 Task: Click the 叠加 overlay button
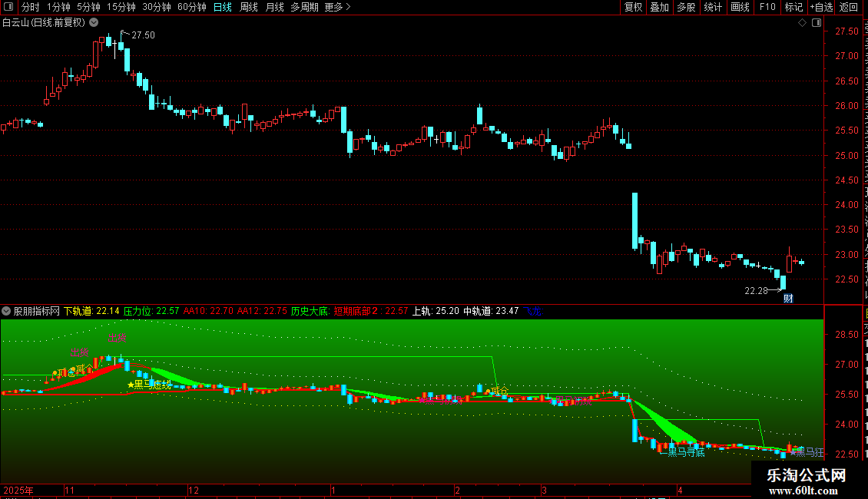coord(659,7)
